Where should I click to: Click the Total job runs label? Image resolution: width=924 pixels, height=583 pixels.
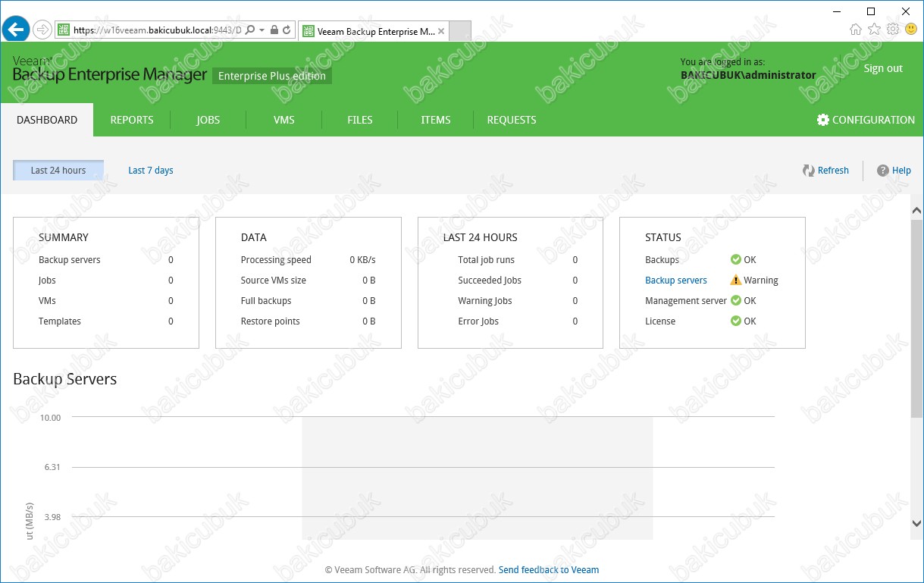point(487,260)
